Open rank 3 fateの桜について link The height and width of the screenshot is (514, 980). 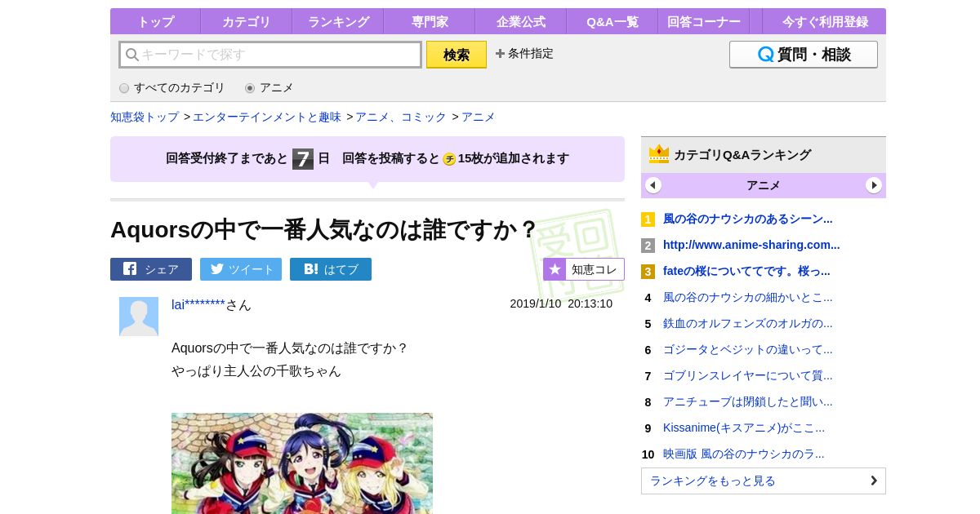[746, 271]
